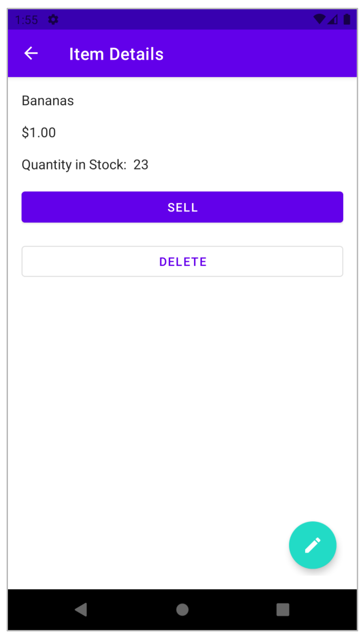
Task: Click the purple app bar background
Action: tap(261, 53)
